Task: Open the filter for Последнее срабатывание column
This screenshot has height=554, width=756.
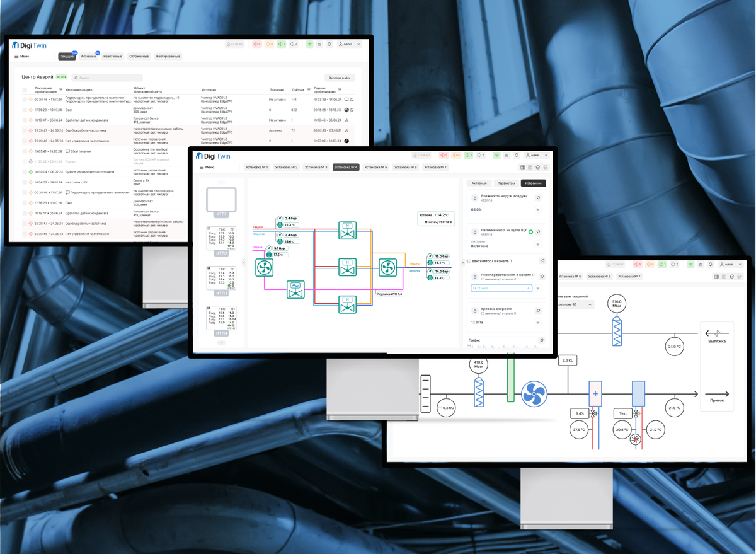Action: click(60, 90)
